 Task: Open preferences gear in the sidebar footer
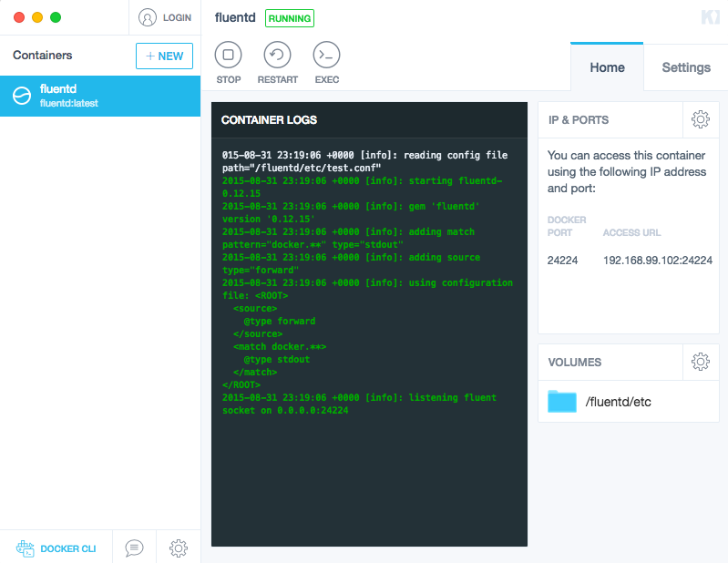click(x=179, y=548)
